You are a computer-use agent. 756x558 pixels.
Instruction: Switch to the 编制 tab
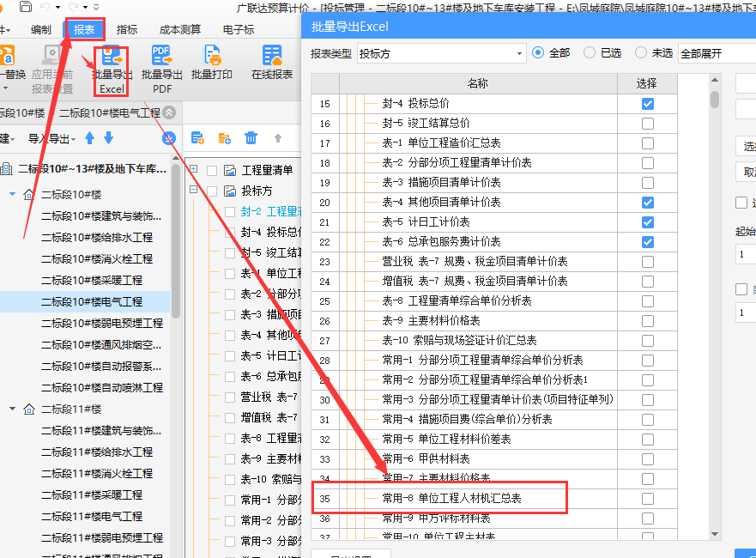41,30
